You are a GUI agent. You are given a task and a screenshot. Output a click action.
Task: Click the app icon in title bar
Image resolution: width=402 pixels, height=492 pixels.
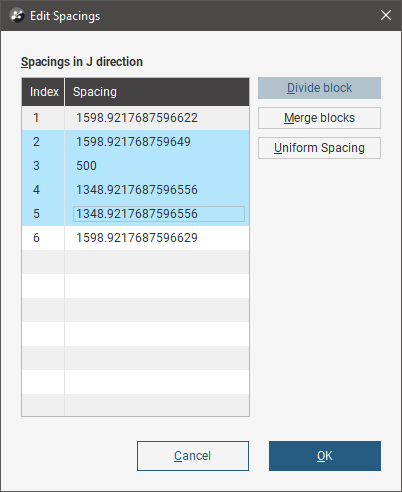(x=17, y=16)
